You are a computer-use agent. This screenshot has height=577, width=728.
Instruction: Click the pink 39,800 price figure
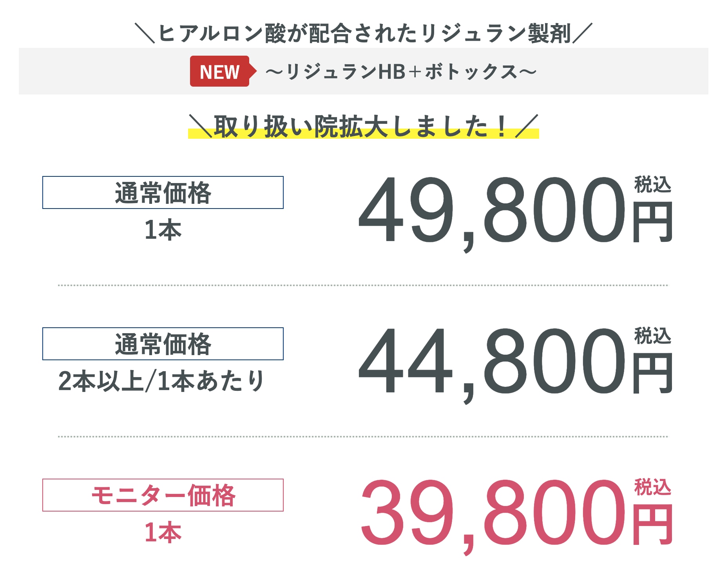pyautogui.click(x=493, y=514)
